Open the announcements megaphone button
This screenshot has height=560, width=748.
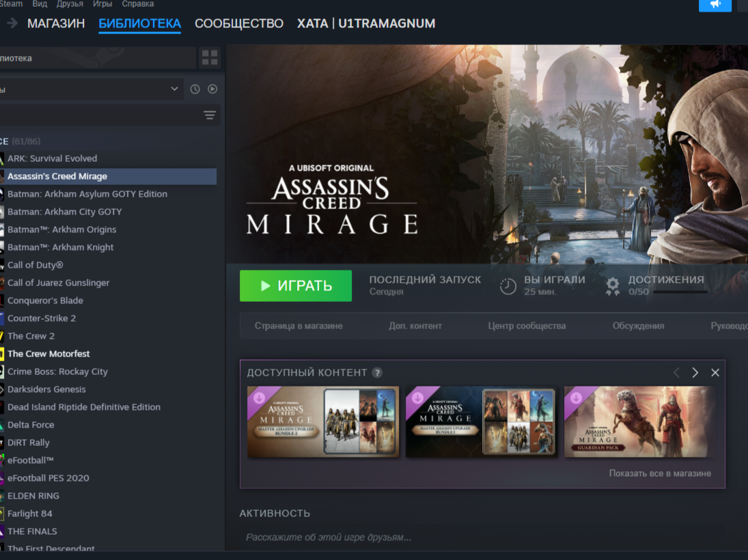(x=715, y=5)
